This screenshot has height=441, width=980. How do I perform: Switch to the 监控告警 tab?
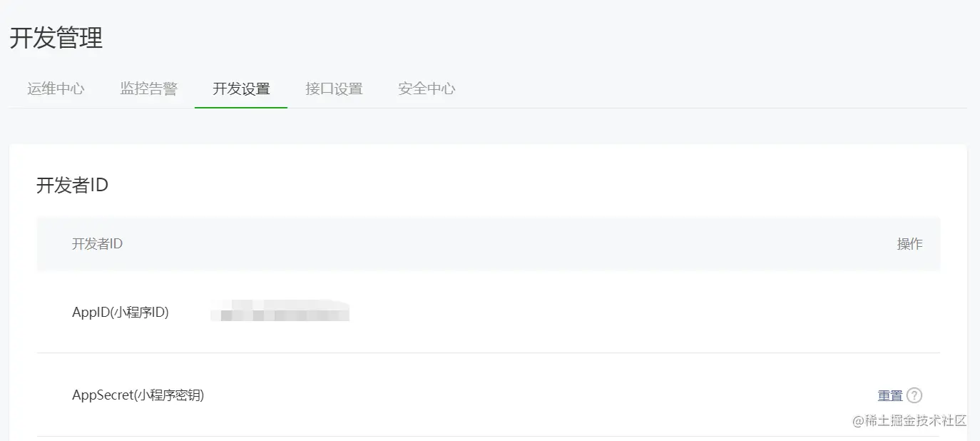pyautogui.click(x=148, y=89)
